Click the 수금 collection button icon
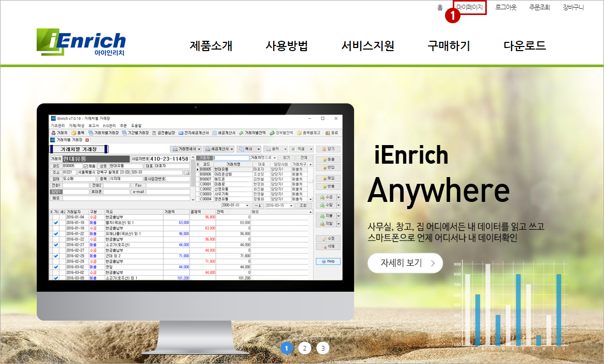The image size is (604, 364). coord(326,197)
